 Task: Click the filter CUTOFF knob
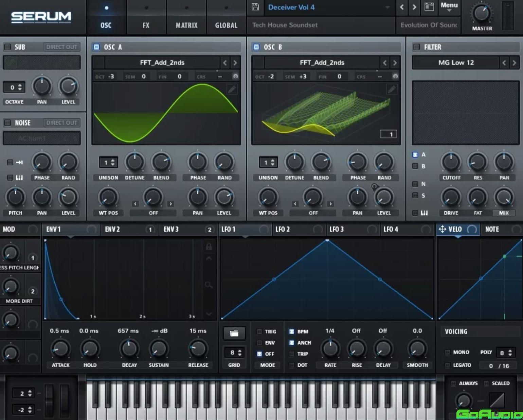[451, 162]
